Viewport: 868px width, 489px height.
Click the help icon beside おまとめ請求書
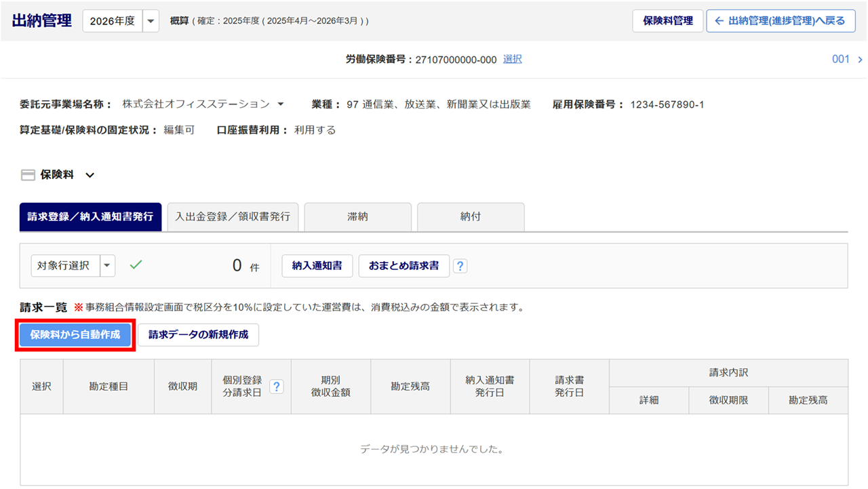tap(460, 267)
